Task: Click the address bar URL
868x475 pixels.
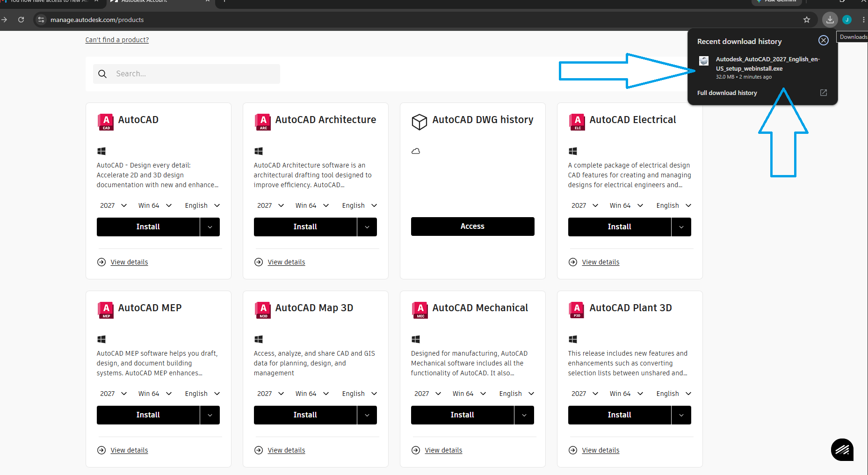Action: 97,20
